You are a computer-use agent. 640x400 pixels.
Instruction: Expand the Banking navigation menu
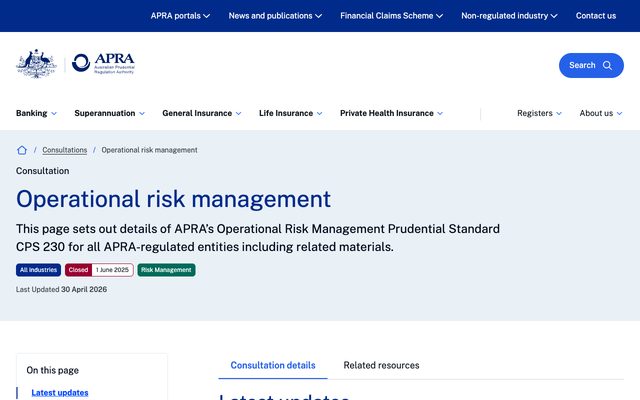(x=36, y=113)
